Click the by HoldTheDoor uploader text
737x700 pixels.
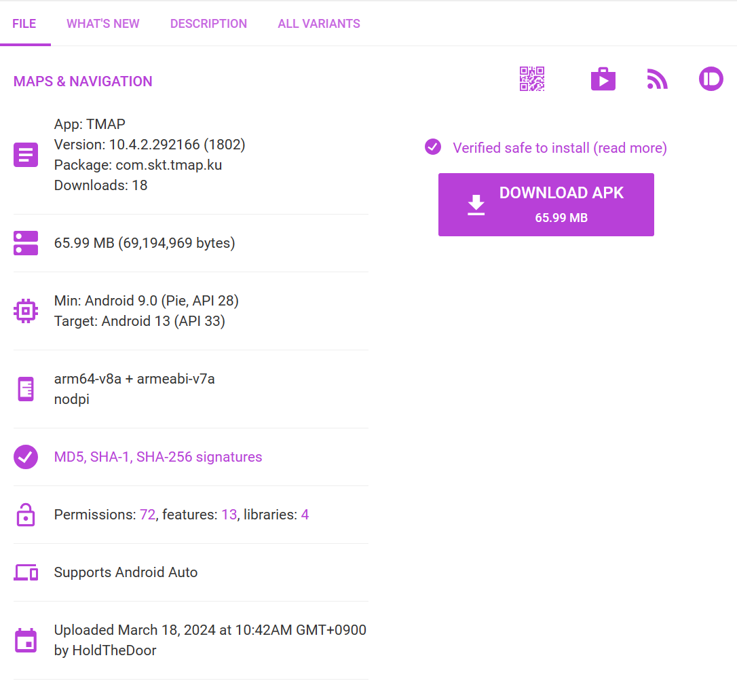point(105,650)
